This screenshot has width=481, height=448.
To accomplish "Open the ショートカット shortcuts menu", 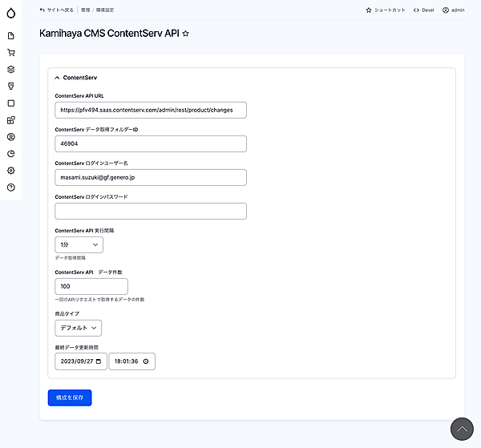I will (385, 10).
